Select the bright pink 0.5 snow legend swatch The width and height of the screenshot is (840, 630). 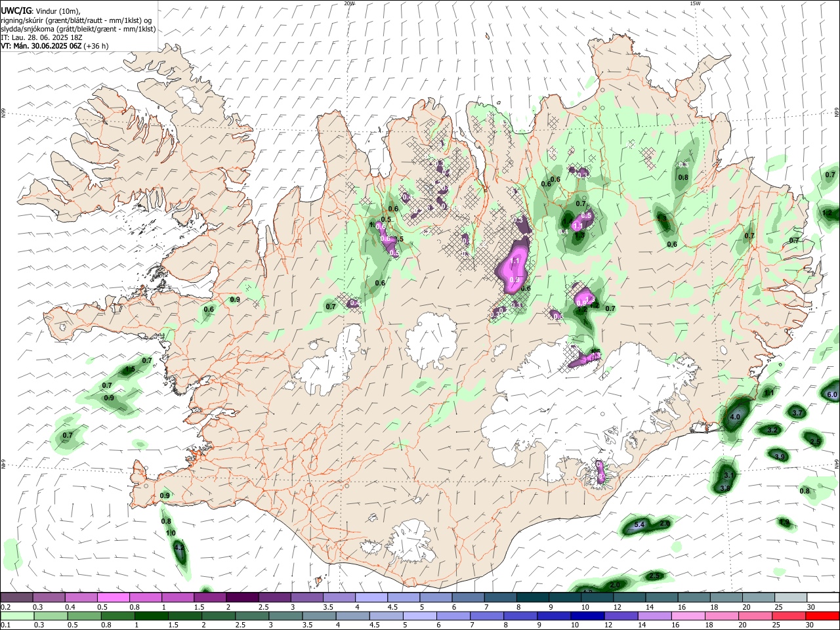pos(114,598)
